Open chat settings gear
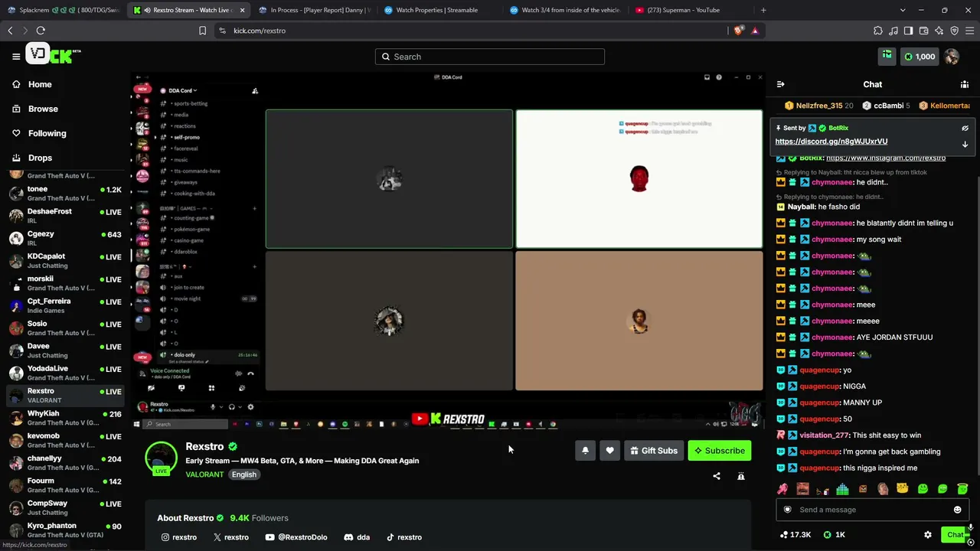The width and height of the screenshot is (980, 551). tap(927, 535)
